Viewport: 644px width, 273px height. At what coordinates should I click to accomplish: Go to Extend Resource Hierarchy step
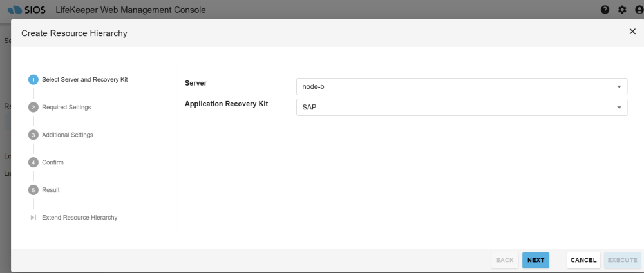pos(80,217)
